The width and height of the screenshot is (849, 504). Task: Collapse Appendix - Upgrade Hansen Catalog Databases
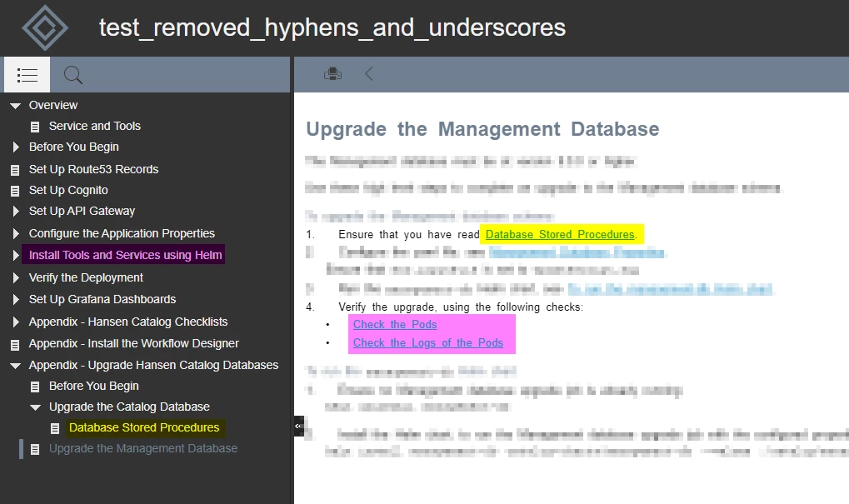[15, 366]
